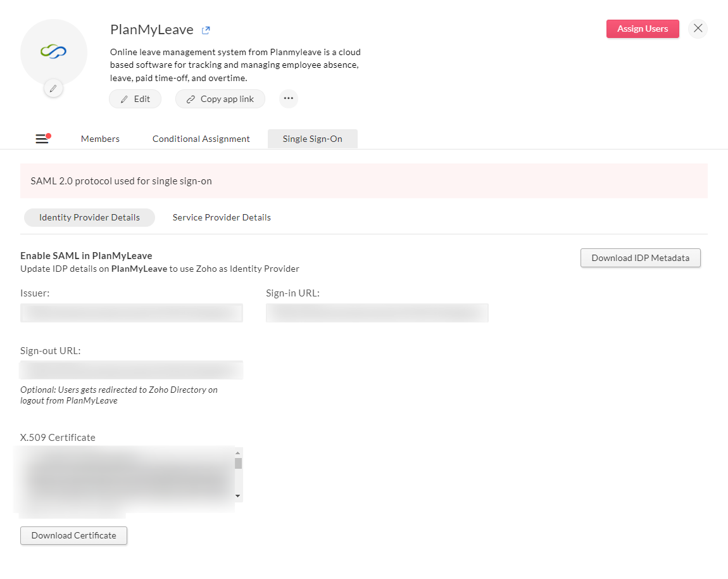Click Assign Users button
The height and width of the screenshot is (579, 728).
(x=643, y=29)
